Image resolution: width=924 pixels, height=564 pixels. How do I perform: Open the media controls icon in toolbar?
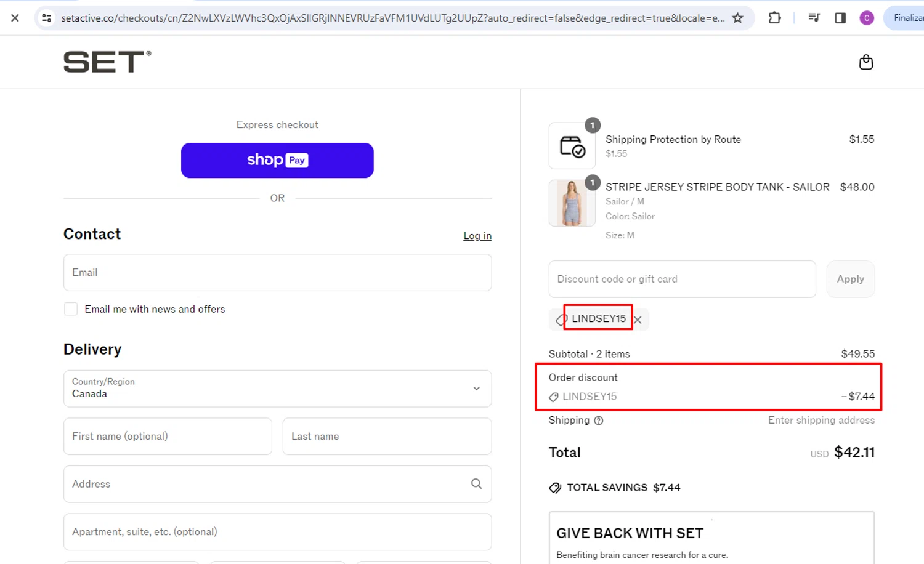(x=814, y=18)
